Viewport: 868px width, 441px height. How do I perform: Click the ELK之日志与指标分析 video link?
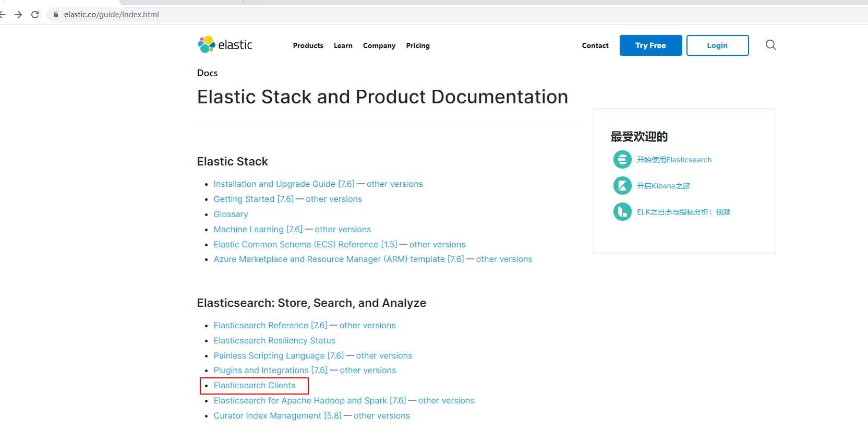tap(683, 212)
